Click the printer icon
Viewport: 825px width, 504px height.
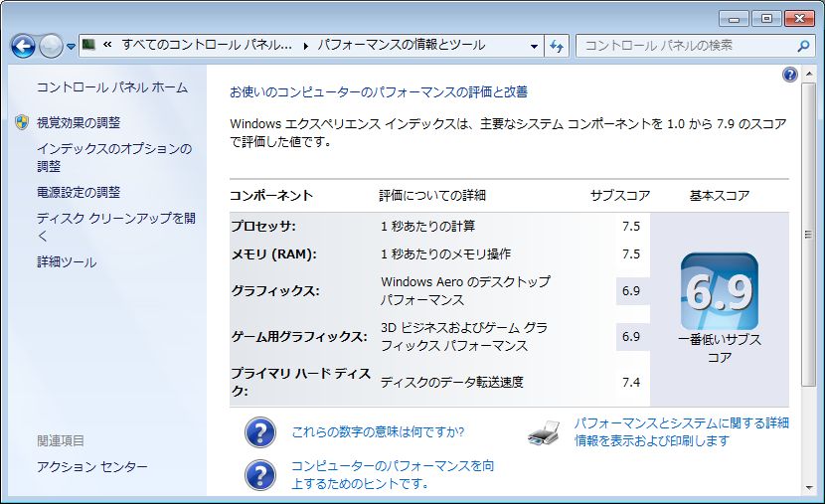544,432
